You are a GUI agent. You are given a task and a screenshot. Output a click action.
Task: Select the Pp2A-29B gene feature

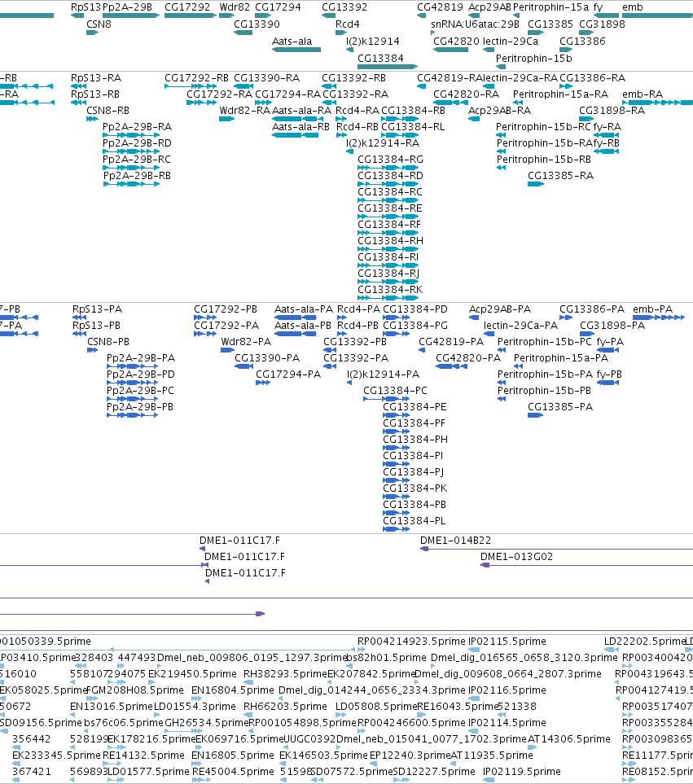(x=131, y=15)
